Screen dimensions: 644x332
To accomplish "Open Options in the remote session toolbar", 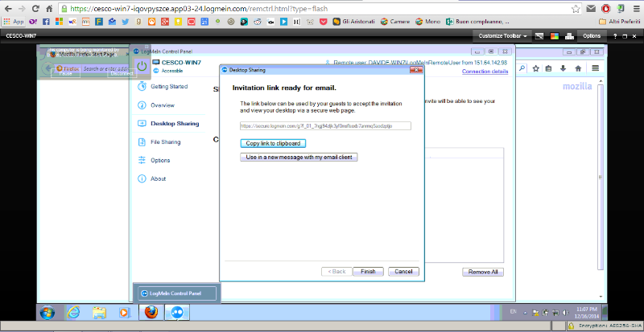I will tap(592, 36).
